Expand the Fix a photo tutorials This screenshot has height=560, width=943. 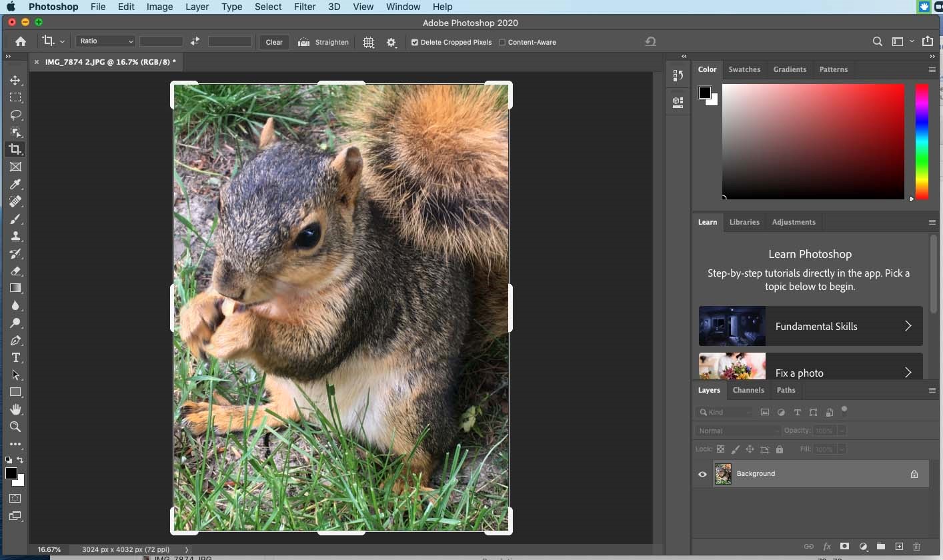coord(810,367)
